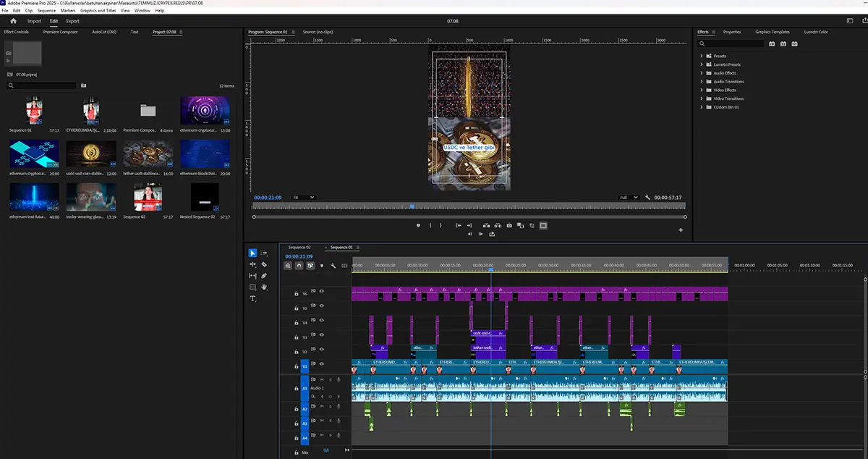Image resolution: width=868 pixels, height=459 pixels.
Task: Click timeline playhead on time ruler
Action: 490,270
